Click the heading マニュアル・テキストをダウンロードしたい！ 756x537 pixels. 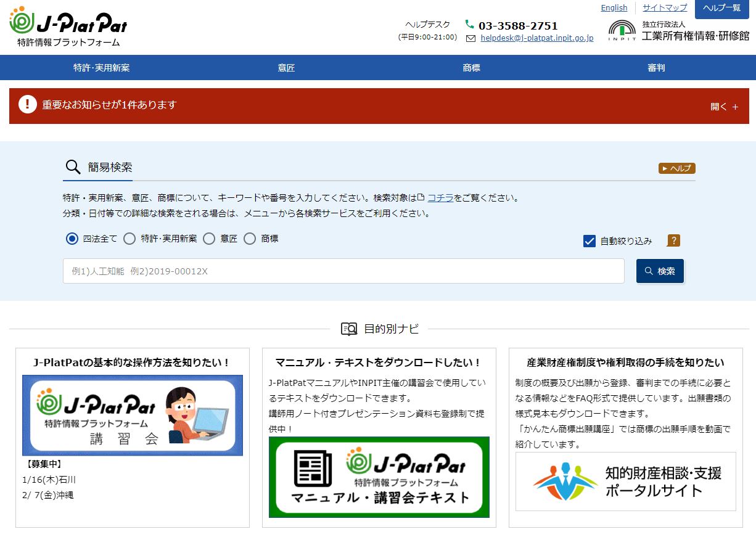[379, 363]
